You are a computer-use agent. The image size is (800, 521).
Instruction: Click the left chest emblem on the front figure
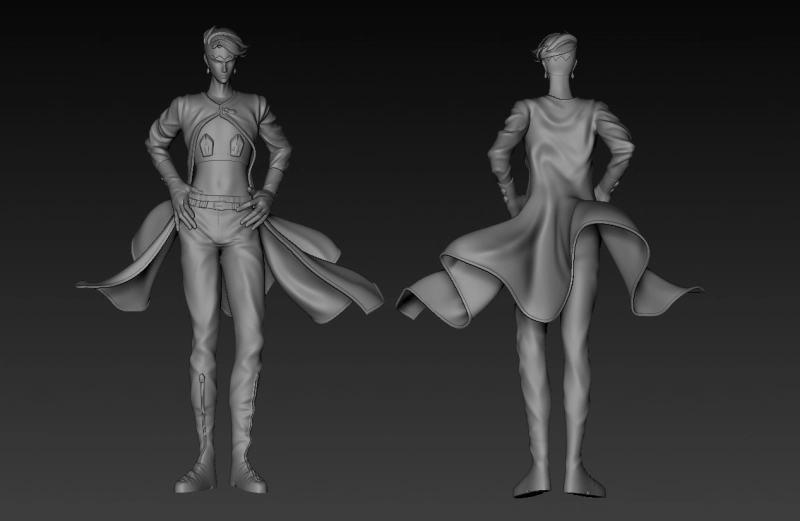[x=209, y=147]
